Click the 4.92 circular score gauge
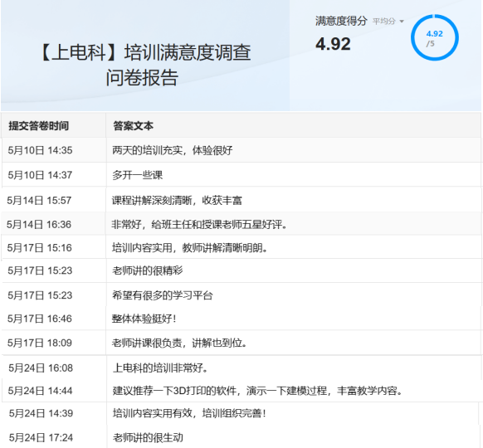 click(435, 37)
